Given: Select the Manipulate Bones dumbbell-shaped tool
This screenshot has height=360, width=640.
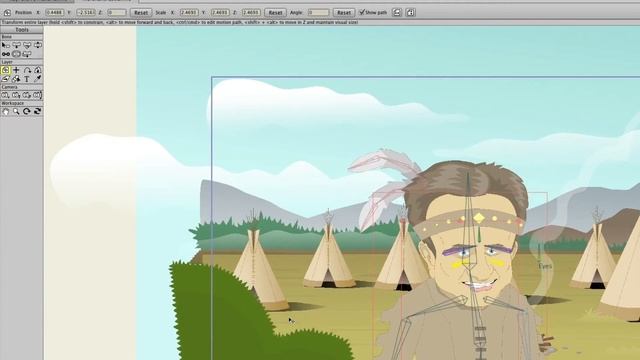Looking at the screenshot, I should tap(6, 54).
